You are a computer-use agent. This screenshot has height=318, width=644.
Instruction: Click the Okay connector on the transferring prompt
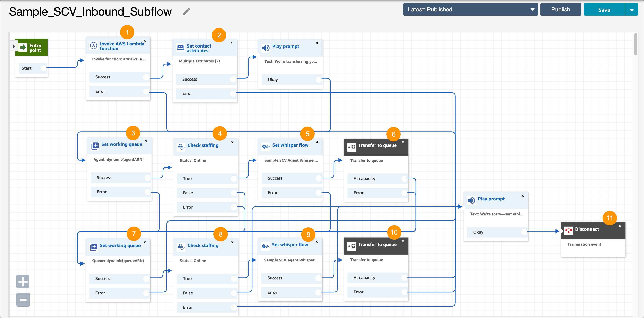[x=319, y=79]
